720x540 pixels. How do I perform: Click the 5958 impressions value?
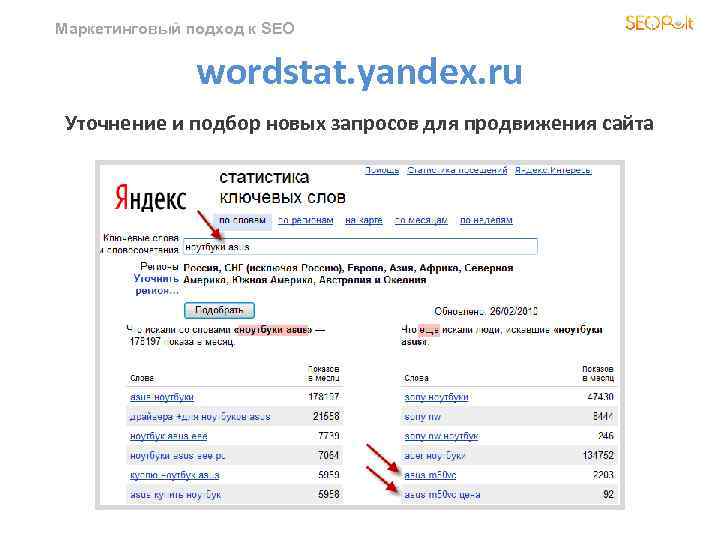click(x=329, y=495)
